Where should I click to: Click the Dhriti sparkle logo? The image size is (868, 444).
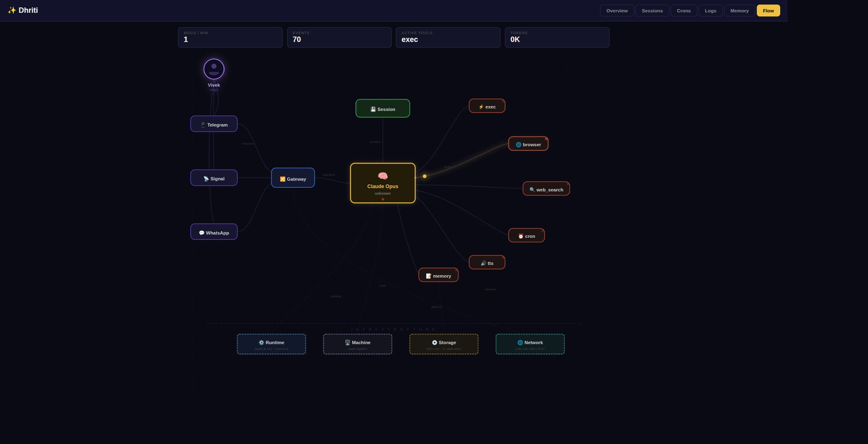[x=13, y=10]
